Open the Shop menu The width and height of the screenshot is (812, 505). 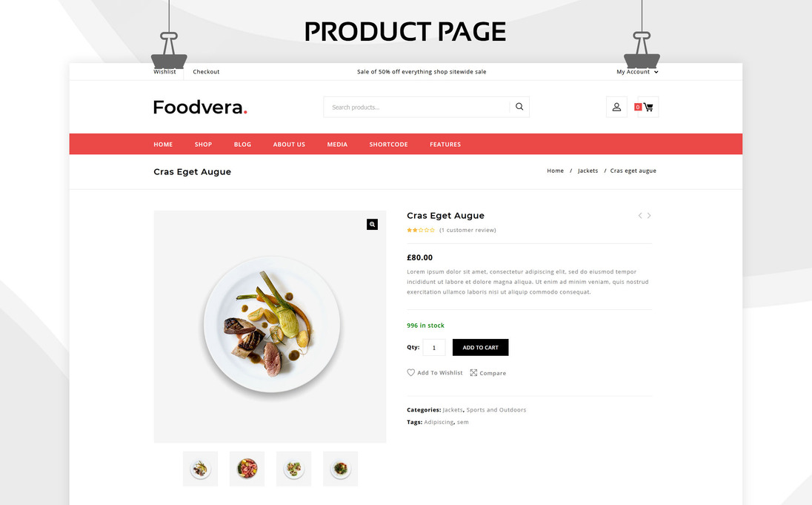coord(203,144)
